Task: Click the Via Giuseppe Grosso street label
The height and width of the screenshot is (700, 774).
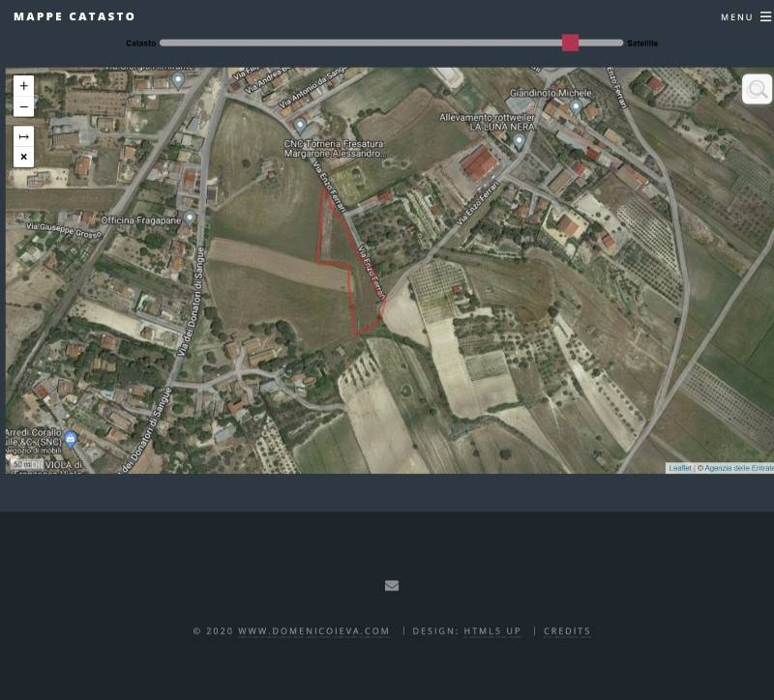Action: click(x=64, y=230)
